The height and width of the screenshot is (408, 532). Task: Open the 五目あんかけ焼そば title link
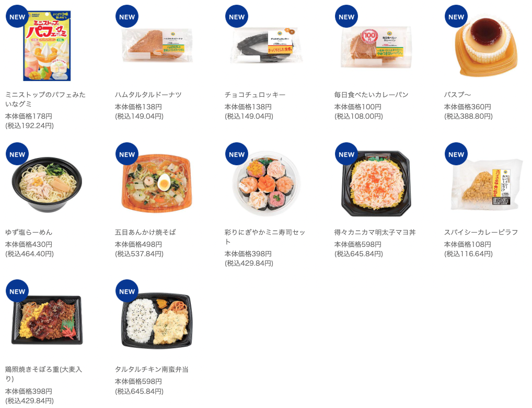click(145, 232)
